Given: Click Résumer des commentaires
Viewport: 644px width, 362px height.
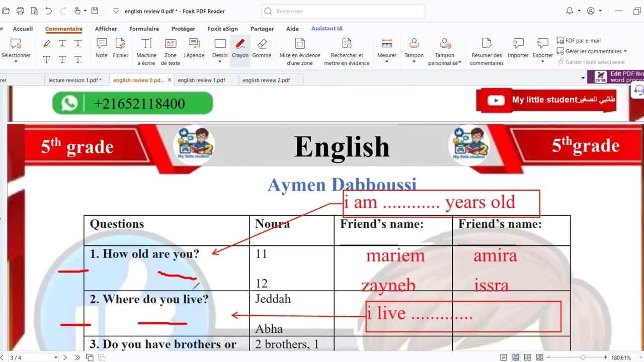Looking at the screenshot, I should tap(487, 52).
